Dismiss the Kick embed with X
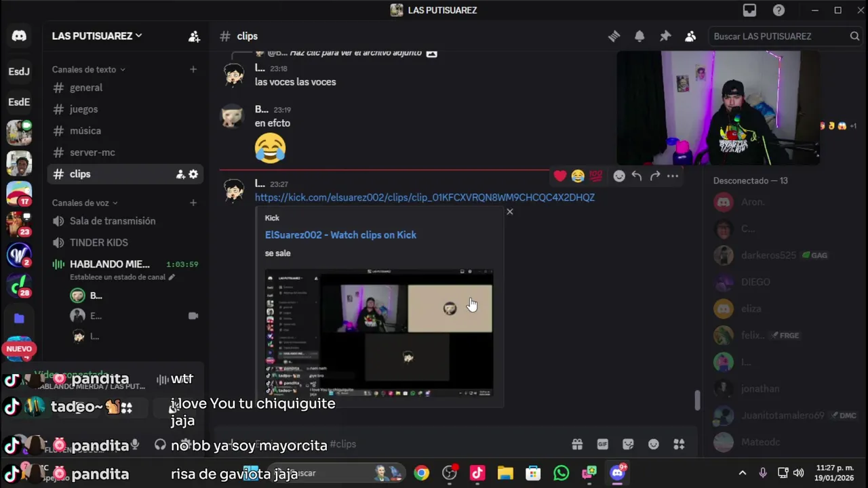Image resolution: width=868 pixels, height=488 pixels. (510, 212)
